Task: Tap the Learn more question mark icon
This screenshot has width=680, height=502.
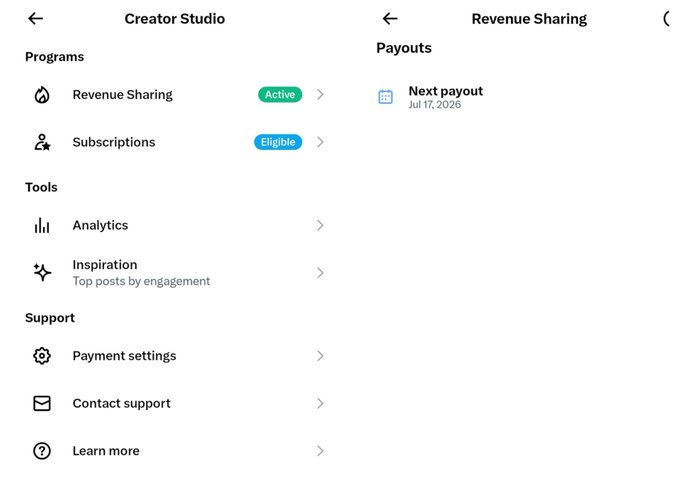Action: coord(42,451)
